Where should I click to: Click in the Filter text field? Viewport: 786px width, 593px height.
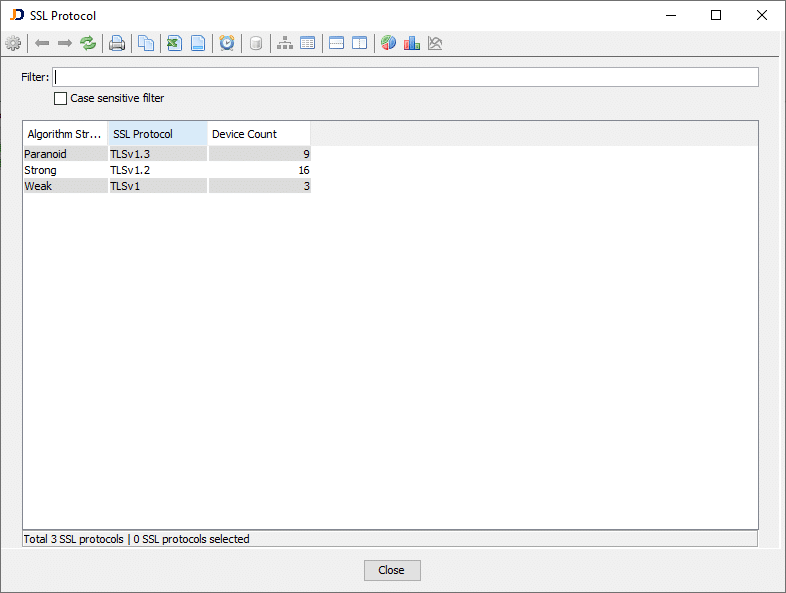(x=405, y=77)
